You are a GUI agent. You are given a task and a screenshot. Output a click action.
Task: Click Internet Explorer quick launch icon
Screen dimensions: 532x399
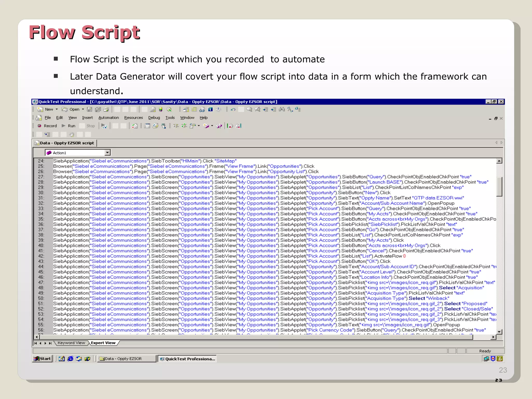tap(70, 359)
